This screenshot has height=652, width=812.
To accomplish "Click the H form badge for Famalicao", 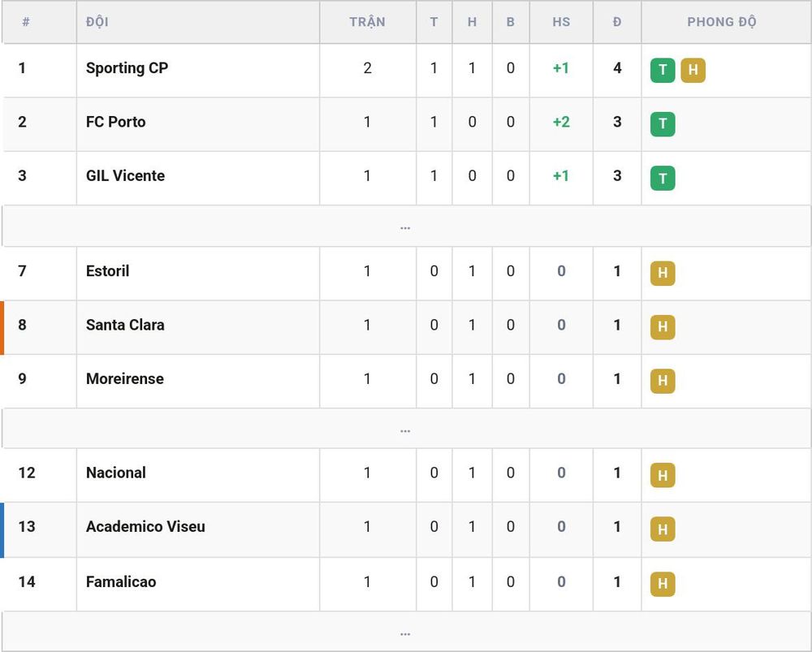I will point(663,584).
